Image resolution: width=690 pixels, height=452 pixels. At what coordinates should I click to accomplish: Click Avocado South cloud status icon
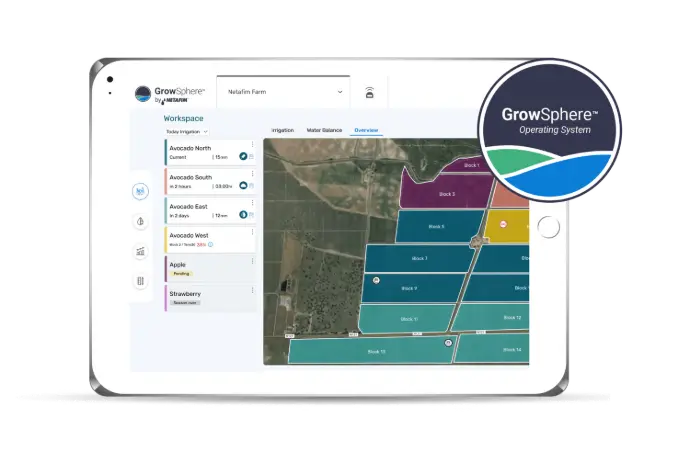[243, 185]
